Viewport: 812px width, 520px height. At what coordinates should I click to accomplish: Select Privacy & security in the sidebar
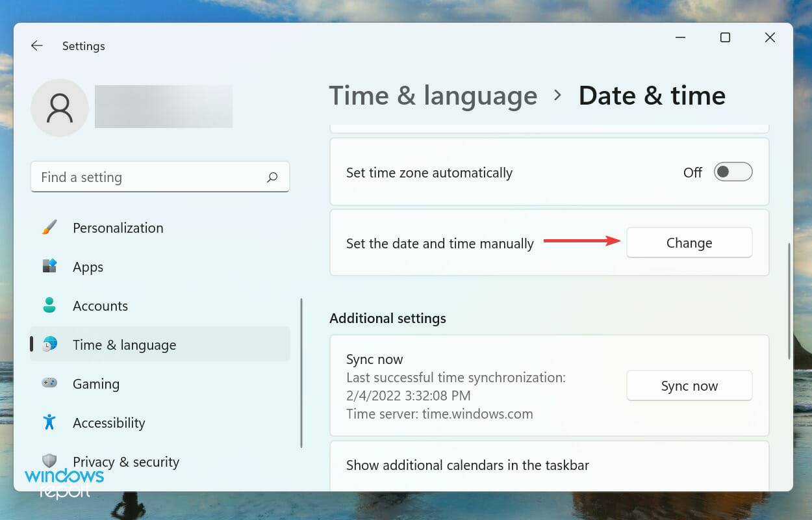125,461
